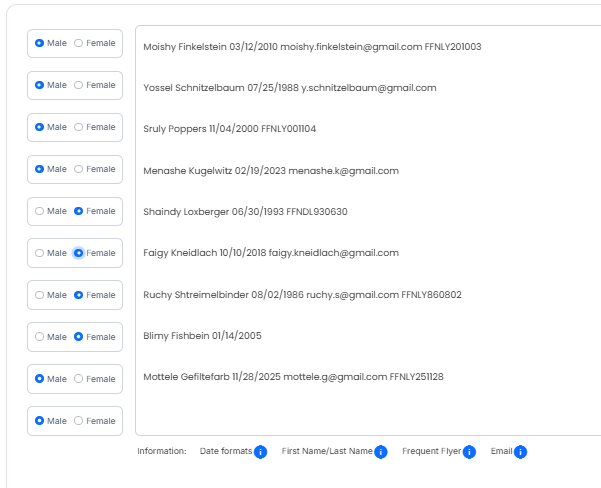Screen dimensions: 601x488
Task: Click the Shaindy Loxberger passenger line
Action: (x=245, y=212)
